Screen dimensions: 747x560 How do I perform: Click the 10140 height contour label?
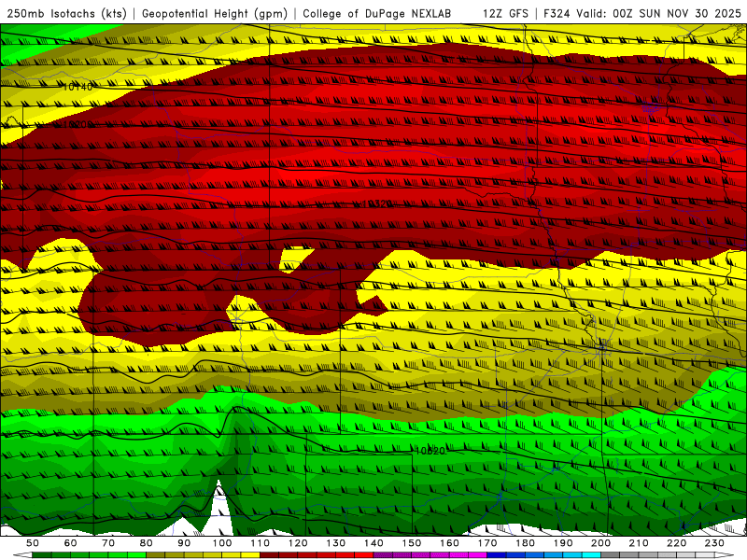78,87
